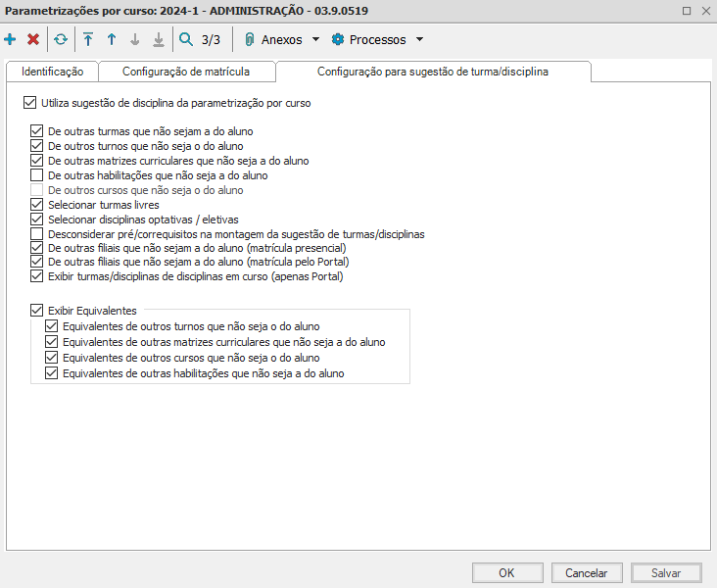Image resolution: width=717 pixels, height=588 pixels.
Task: Check 'Desconsiderar pré/correquisitos' option
Action: tap(37, 235)
